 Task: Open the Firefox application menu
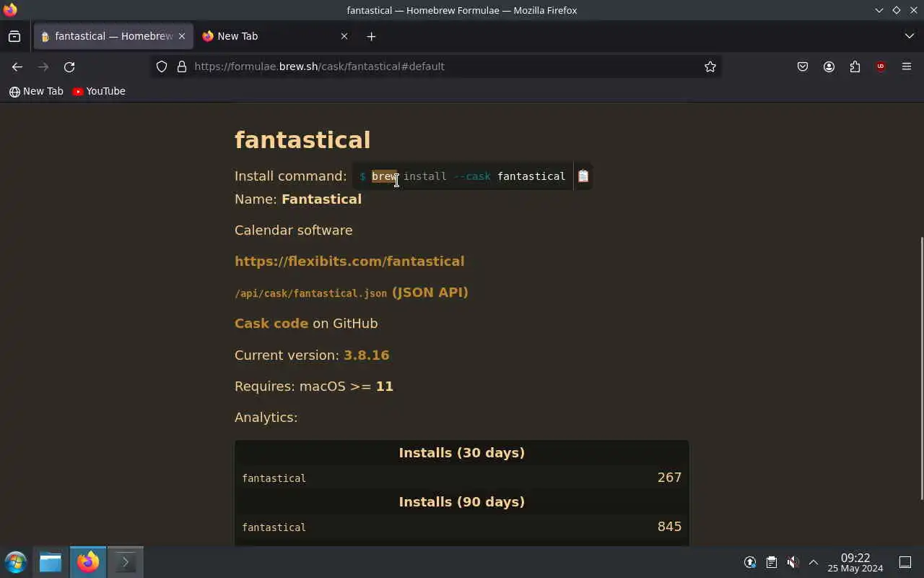(x=907, y=66)
